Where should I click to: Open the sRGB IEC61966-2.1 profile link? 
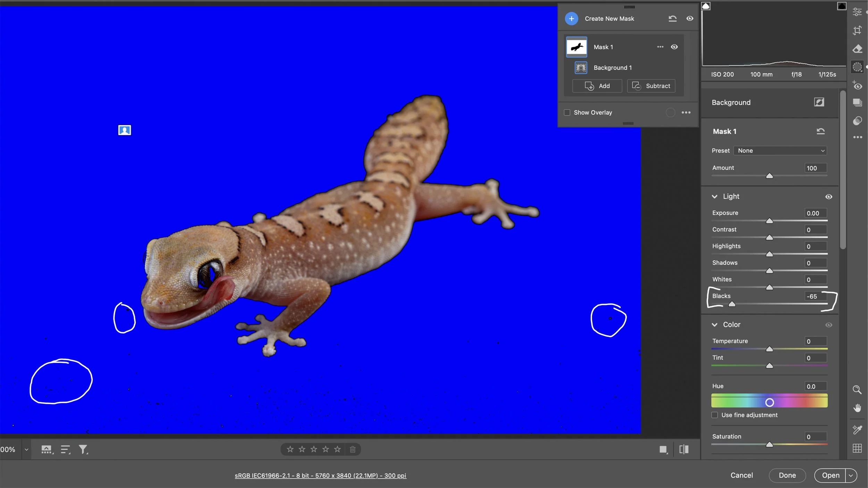[320, 475]
